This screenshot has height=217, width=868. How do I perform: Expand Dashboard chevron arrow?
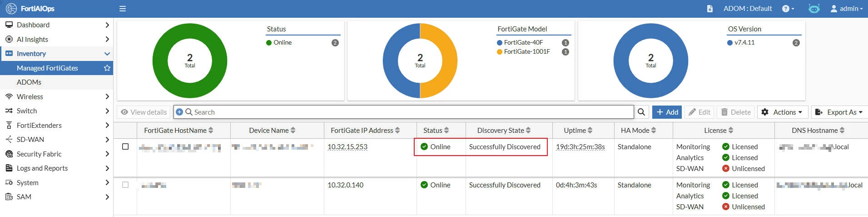107,25
